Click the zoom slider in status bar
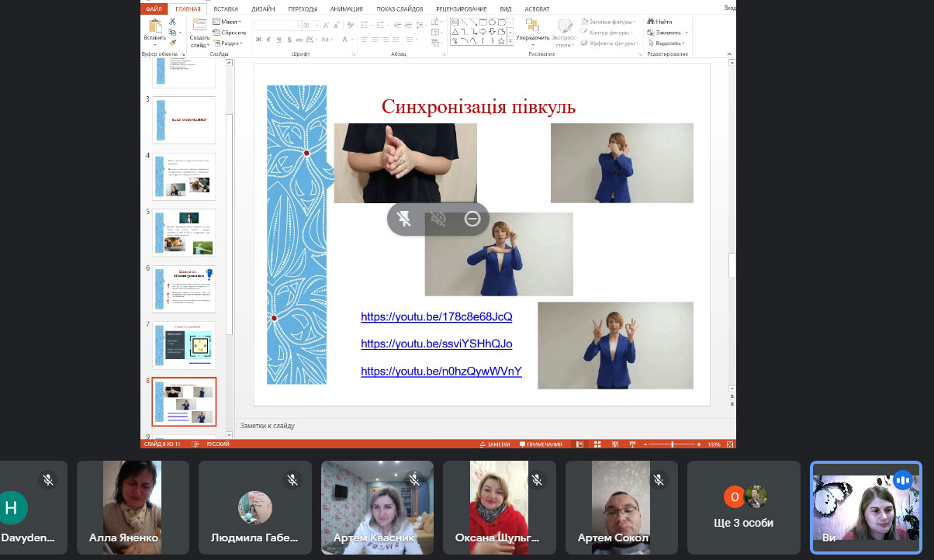Viewport: 934px width, 560px height. (x=672, y=444)
